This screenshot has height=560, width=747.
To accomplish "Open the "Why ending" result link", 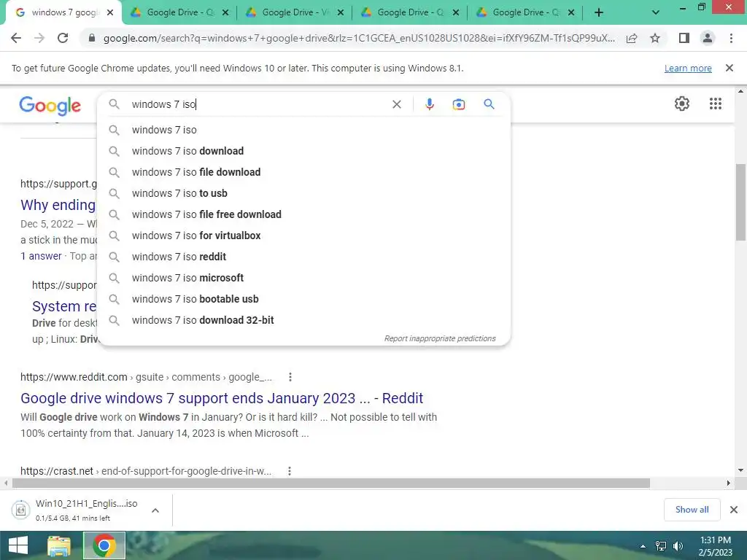I will pos(58,205).
